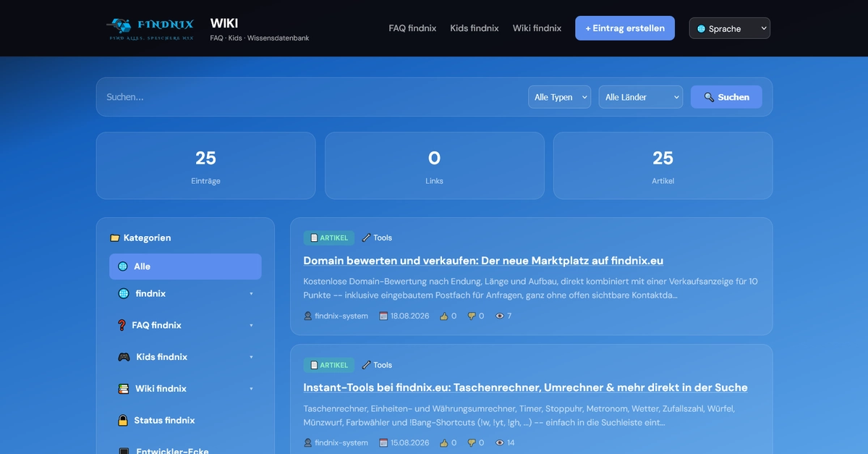Focus the Suchen... search field

coord(311,97)
